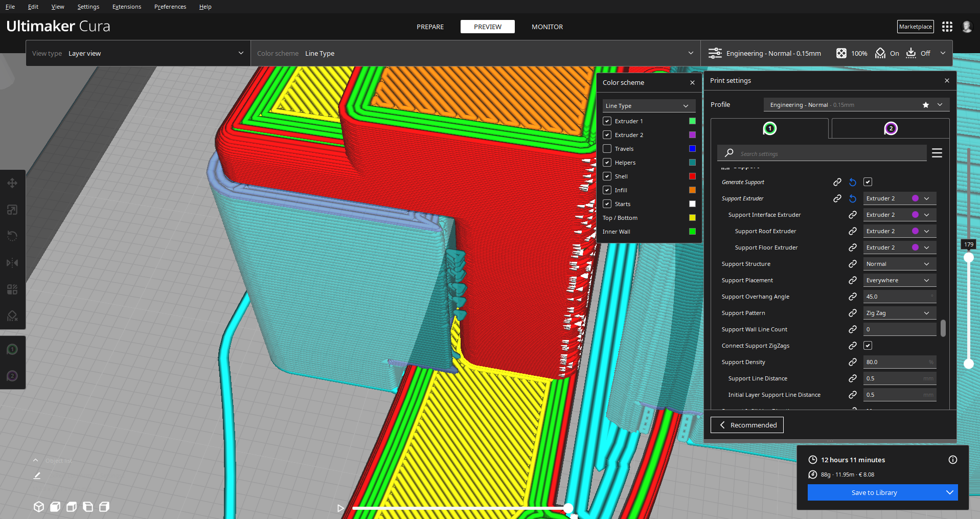Viewport: 980px width, 519px height.
Task: Enable the Travels checkbox
Action: click(x=607, y=149)
